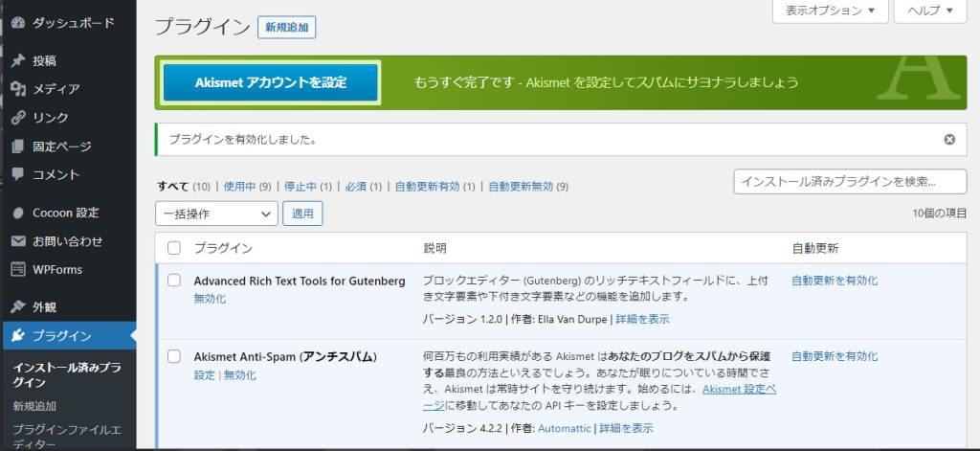Click the paintbrush icon for 外観
The image size is (980, 451).
pyautogui.click(x=18, y=307)
